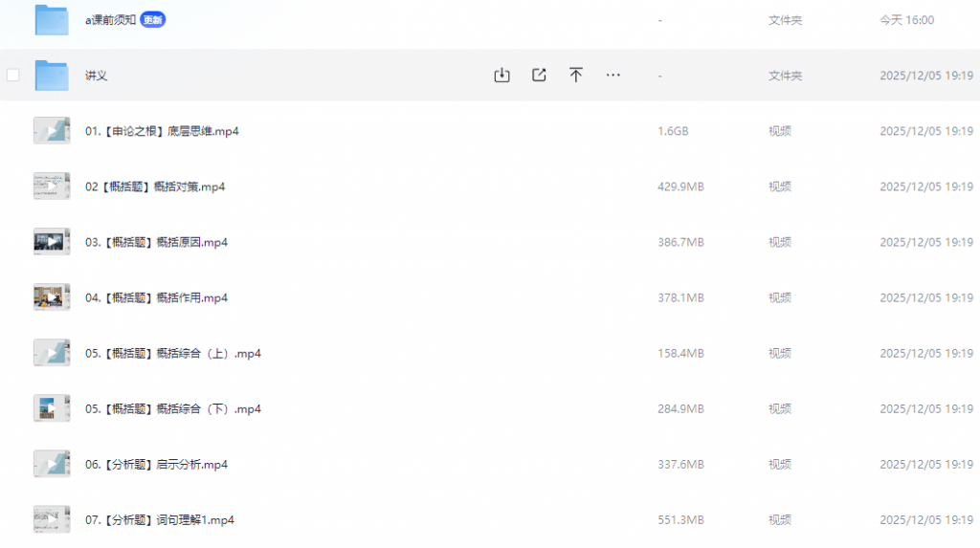Click thumbnail of 05.【概括题】概括综合（下）.mp4

click(x=52, y=408)
